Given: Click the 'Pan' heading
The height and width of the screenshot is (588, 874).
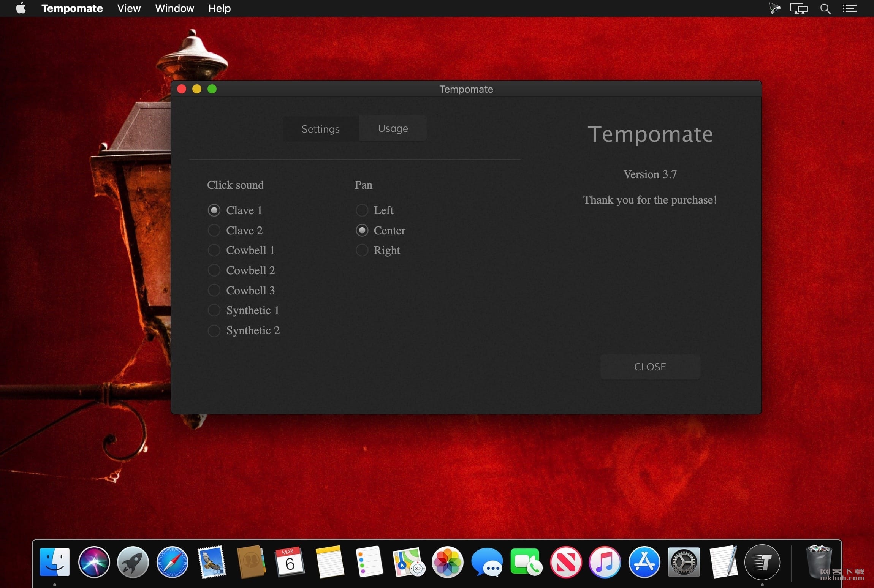Looking at the screenshot, I should [363, 185].
